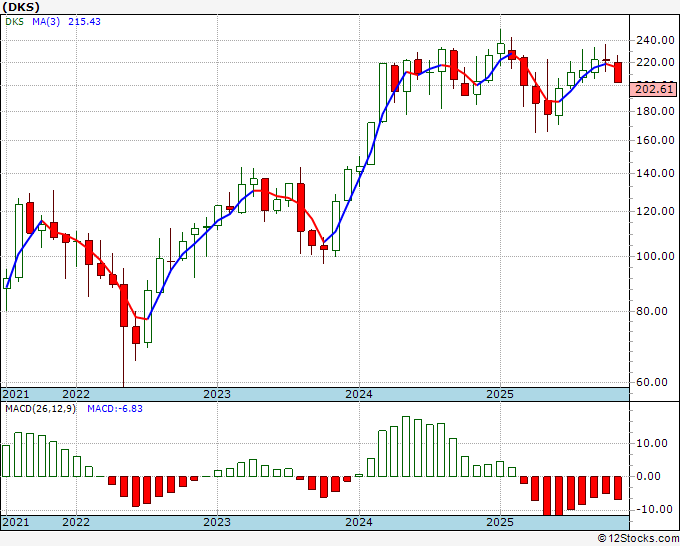Viewport: 680px width, 546px height.
Task: Click the MA(3) indicator label
Action: pos(46,21)
